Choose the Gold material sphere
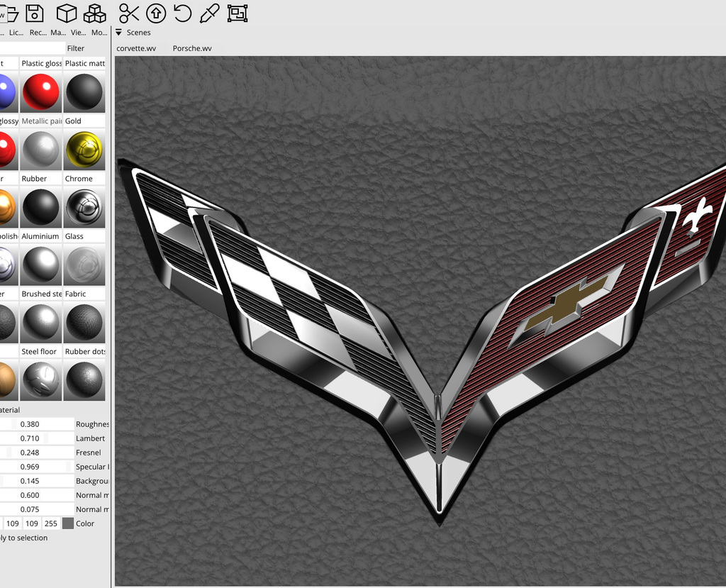This screenshot has height=588, width=726. (84, 149)
